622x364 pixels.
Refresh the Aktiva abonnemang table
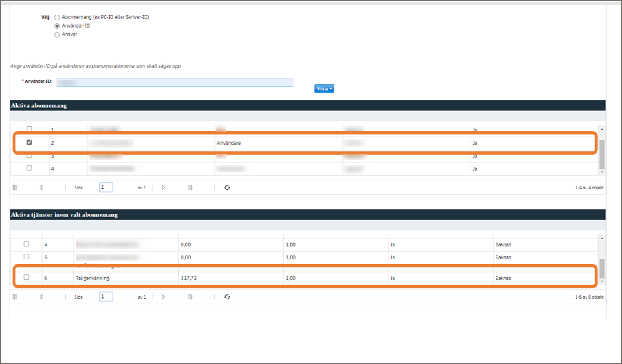tap(227, 188)
